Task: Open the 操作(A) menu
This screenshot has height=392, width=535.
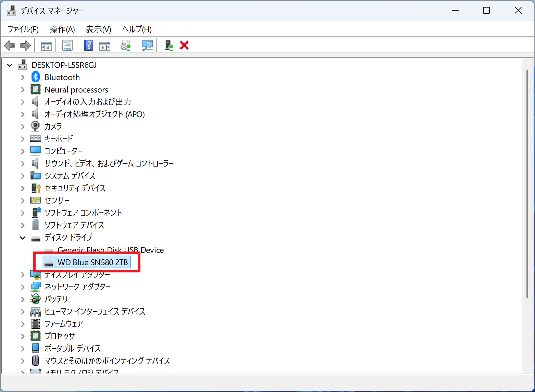Action: pos(62,29)
